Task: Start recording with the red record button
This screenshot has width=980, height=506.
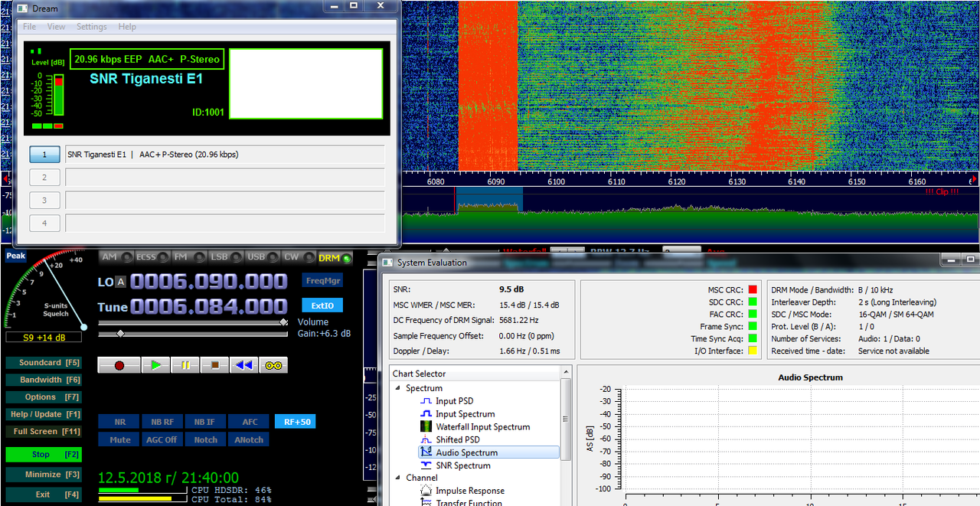Action: [119, 365]
